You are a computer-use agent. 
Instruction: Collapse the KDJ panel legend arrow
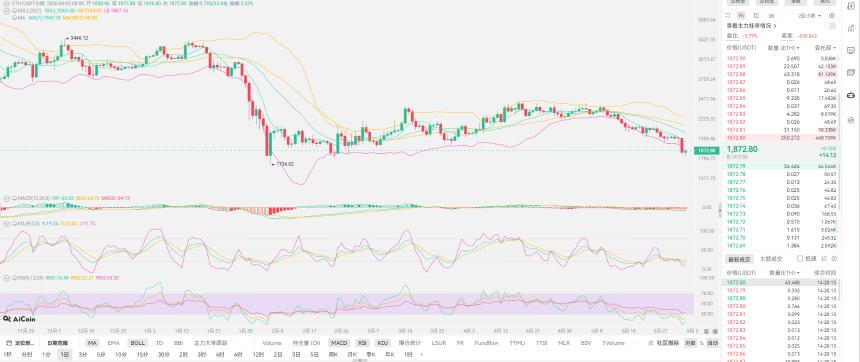6,223
